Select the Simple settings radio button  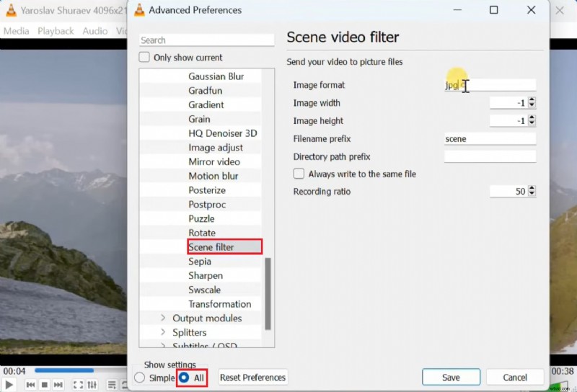[x=139, y=378]
